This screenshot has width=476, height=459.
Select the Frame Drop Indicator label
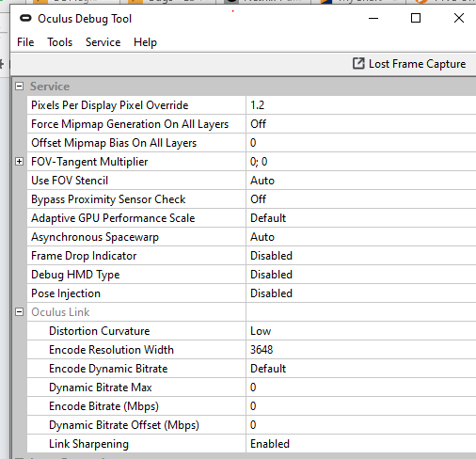[84, 256]
